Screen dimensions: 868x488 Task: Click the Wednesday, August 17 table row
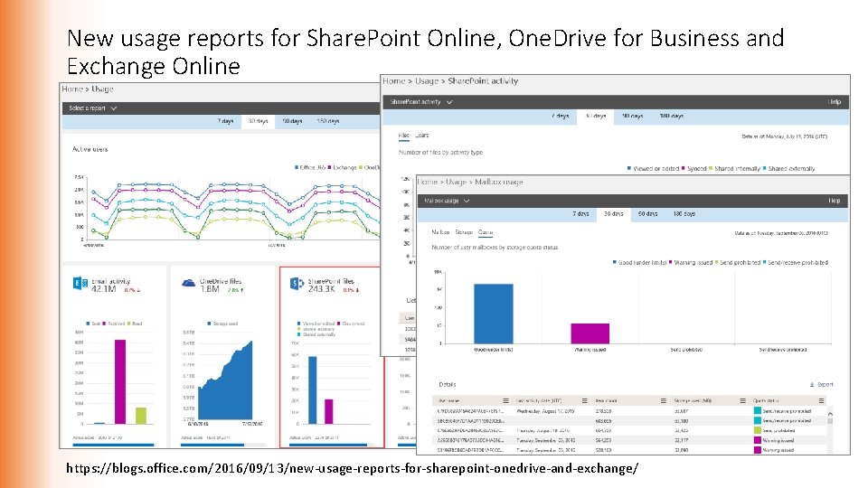pyautogui.click(x=629, y=412)
